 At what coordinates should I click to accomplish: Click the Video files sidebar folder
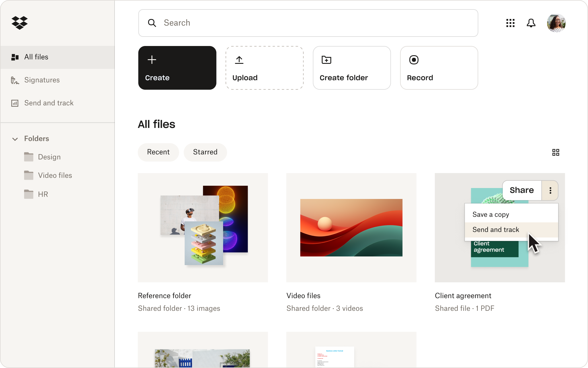55,175
